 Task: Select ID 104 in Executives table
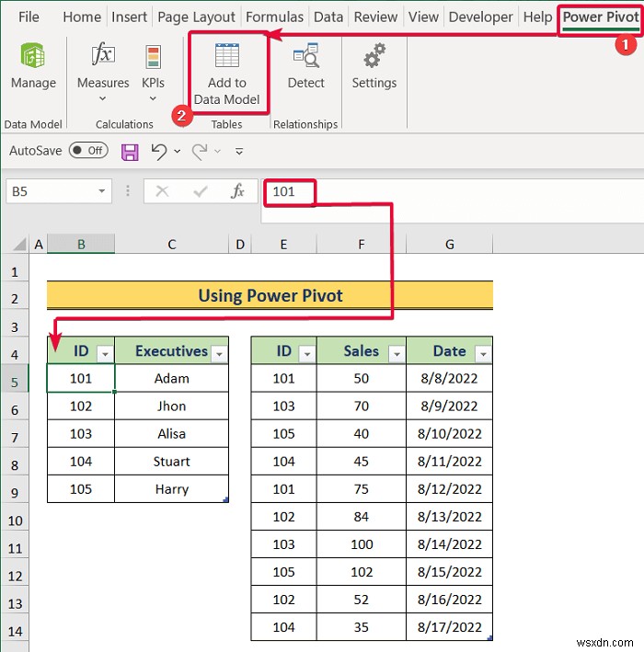click(81, 462)
